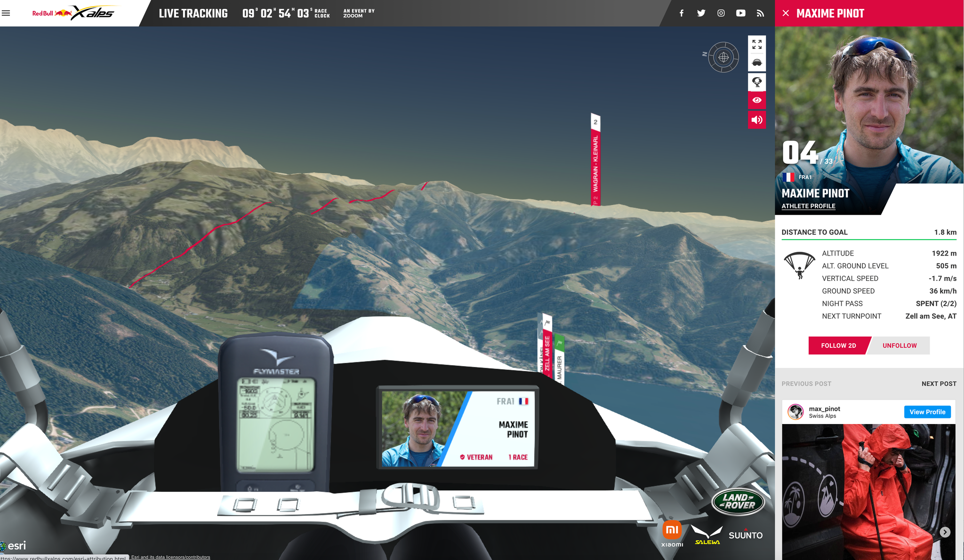This screenshot has width=964, height=560.
Task: Advance Instagram photo with right arrow
Action: tap(945, 532)
